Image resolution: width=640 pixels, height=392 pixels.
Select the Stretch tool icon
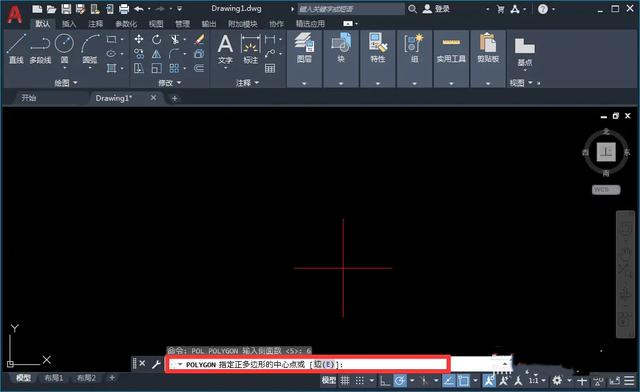point(139,68)
